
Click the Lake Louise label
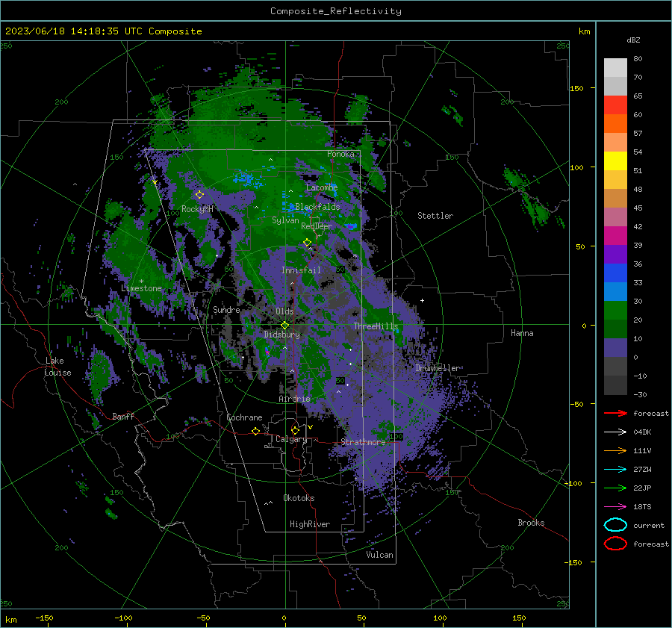click(57, 367)
